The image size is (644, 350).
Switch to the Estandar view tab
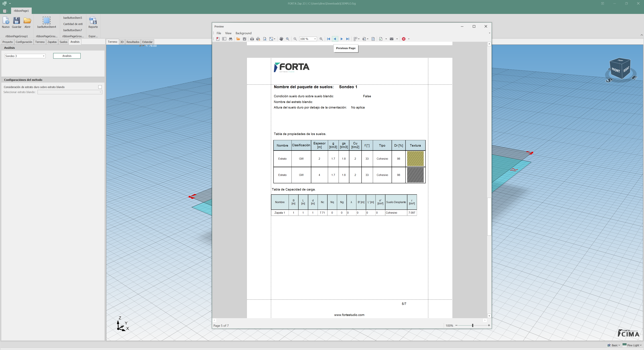147,42
